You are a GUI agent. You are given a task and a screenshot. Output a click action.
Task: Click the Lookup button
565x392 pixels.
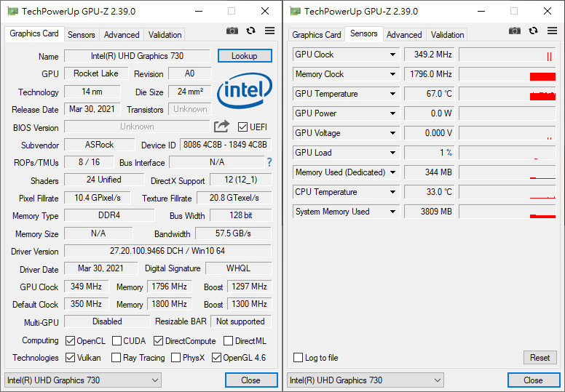[x=245, y=56]
